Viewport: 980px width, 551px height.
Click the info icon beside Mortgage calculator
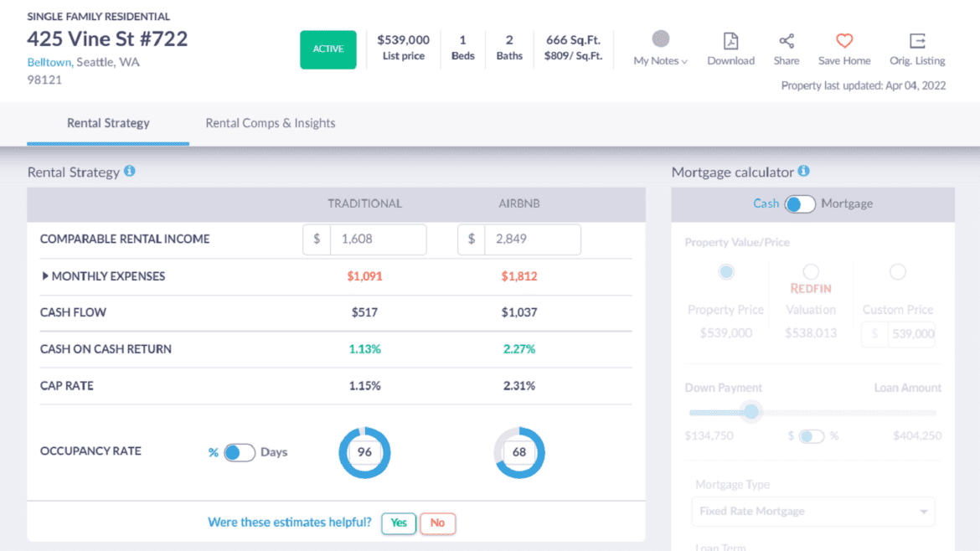(803, 171)
